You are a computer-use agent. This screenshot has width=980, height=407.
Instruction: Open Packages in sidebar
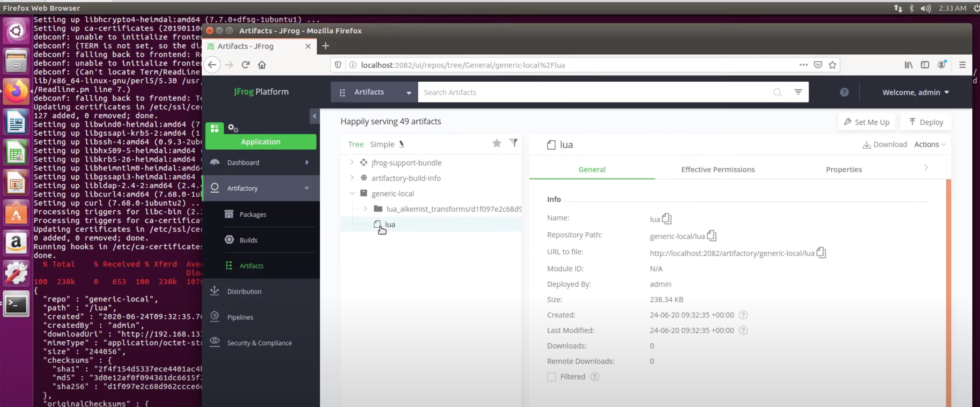[x=253, y=214]
